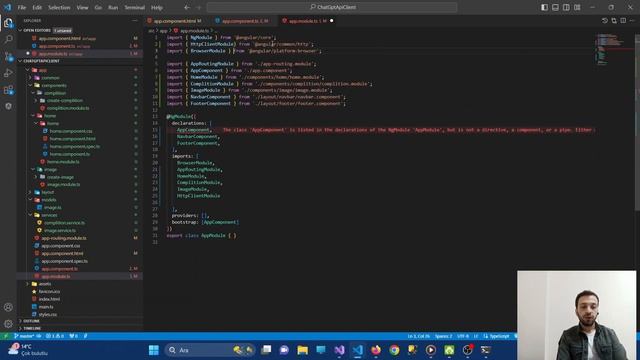This screenshot has height=360, width=640.
Task: Open home.component.html in the explorer
Action: 72,139
